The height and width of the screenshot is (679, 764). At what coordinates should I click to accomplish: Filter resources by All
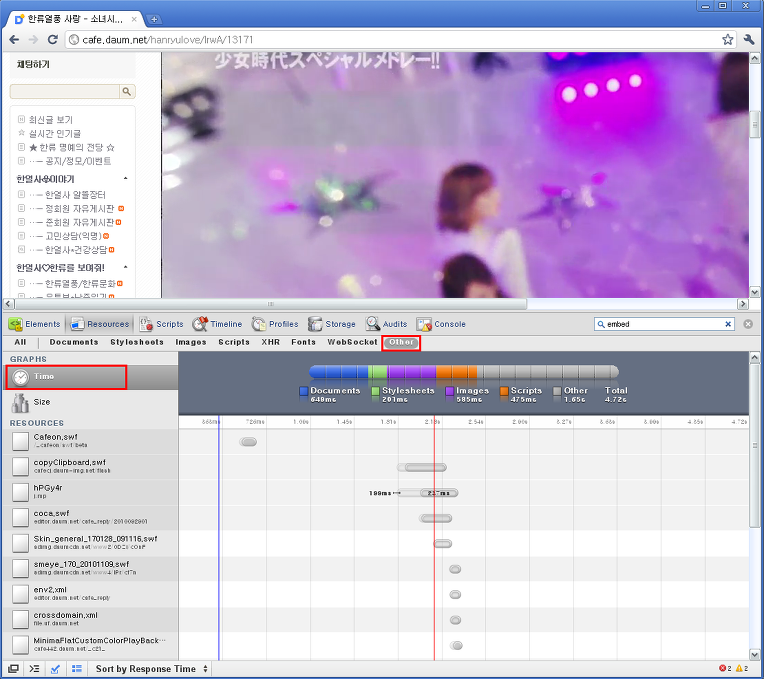point(20,342)
